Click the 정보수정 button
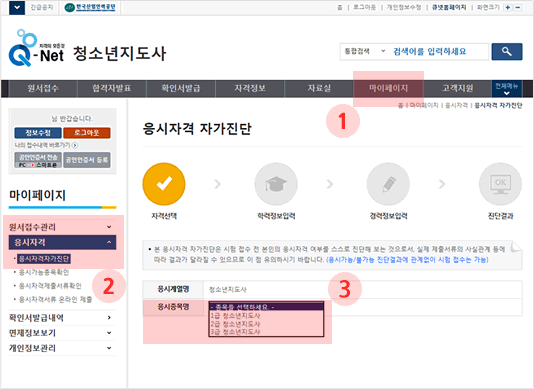This screenshot has height=389, width=534. coord(38,133)
